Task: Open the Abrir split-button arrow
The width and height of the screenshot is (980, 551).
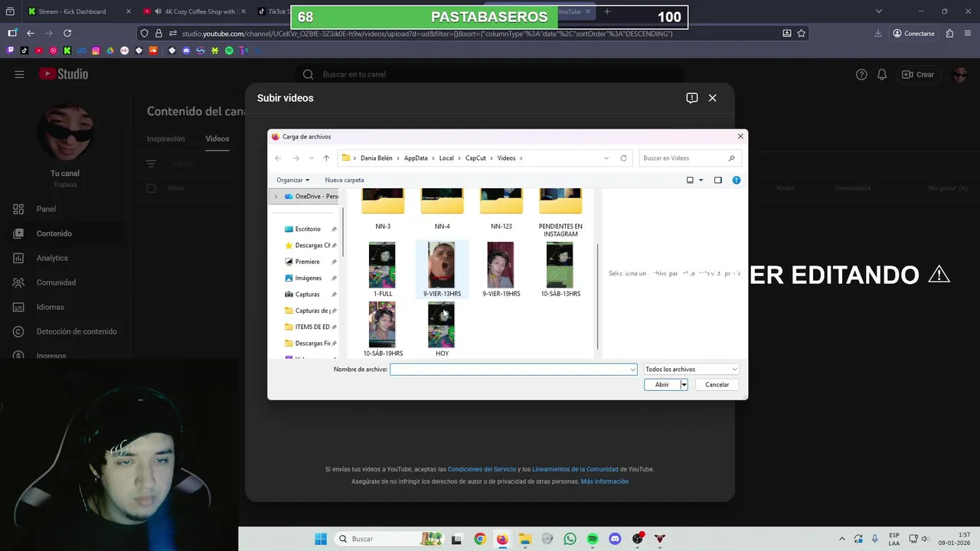Action: [x=684, y=385]
